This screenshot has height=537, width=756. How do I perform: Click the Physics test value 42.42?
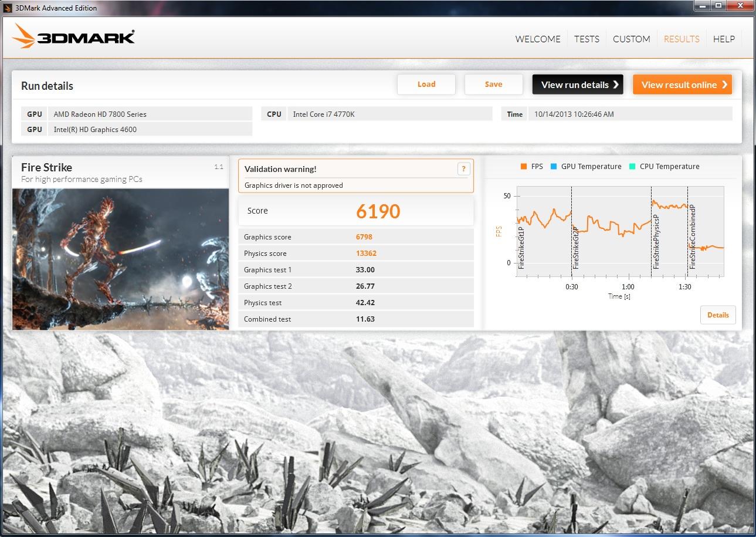pyautogui.click(x=365, y=303)
